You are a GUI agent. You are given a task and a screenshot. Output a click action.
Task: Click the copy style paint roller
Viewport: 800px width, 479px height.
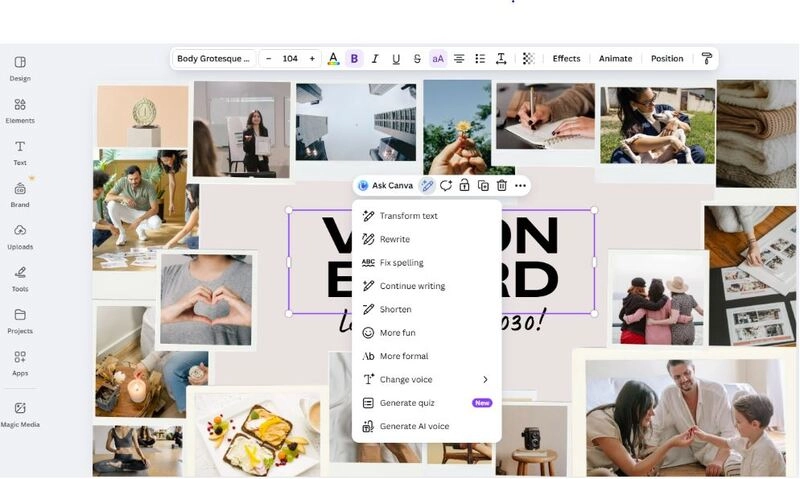(707, 59)
